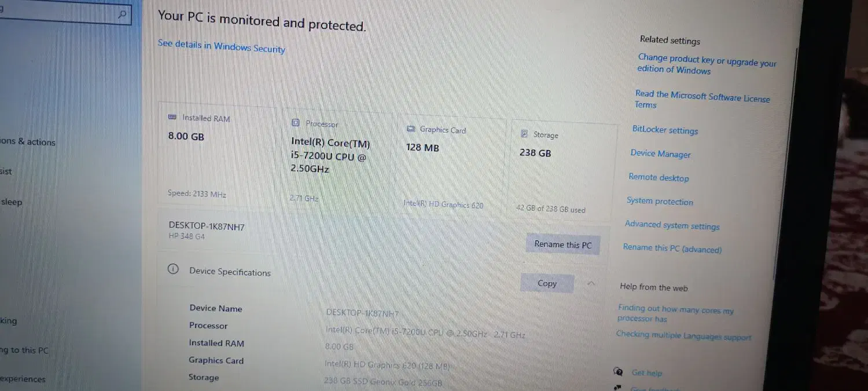Click the search magnifier icon in settings

coord(122,14)
